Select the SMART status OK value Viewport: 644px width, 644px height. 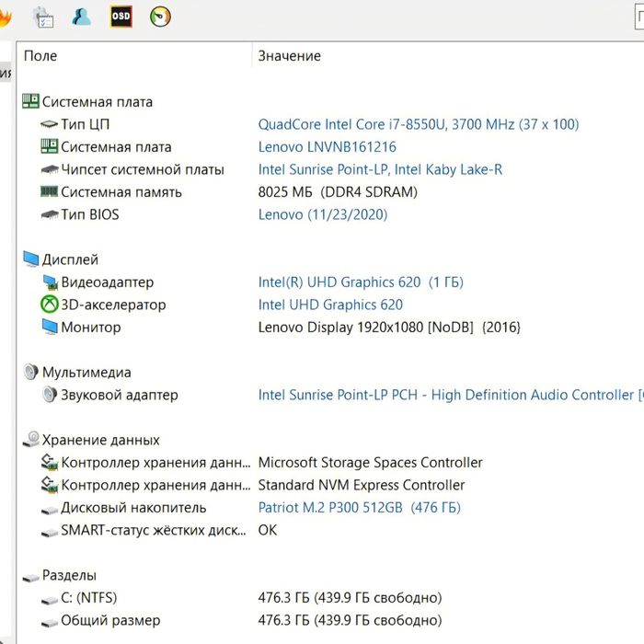coord(268,530)
